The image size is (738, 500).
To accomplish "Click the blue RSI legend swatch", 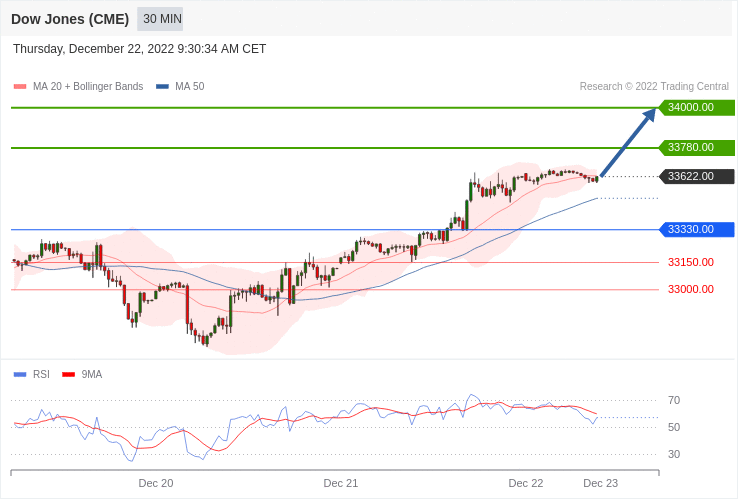I will pyautogui.click(x=20, y=375).
